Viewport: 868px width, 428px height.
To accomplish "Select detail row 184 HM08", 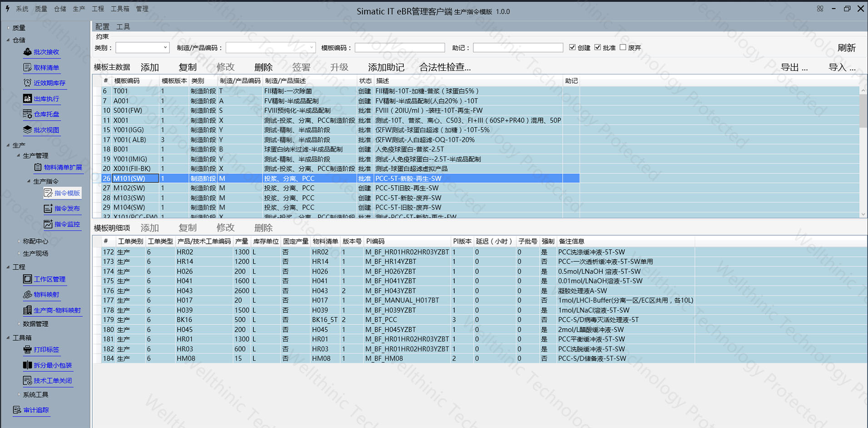I will point(393,359).
